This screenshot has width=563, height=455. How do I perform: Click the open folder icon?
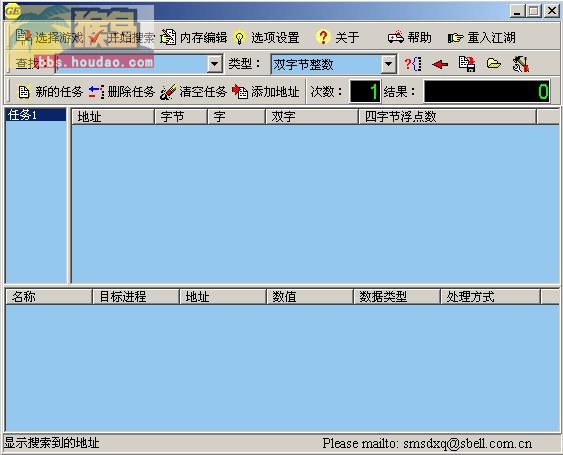pos(494,64)
